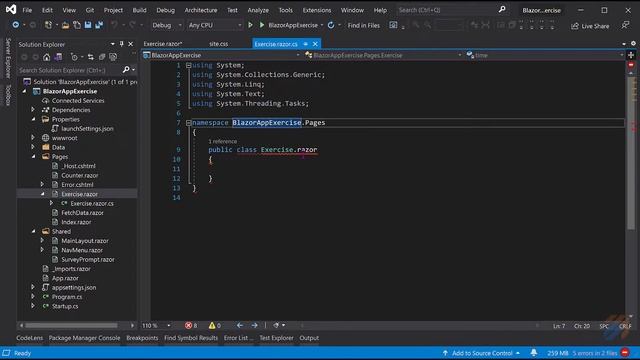Click the Solution Explorer Home icon
Viewport: 640px width, 360px height.
[x=47, y=57]
